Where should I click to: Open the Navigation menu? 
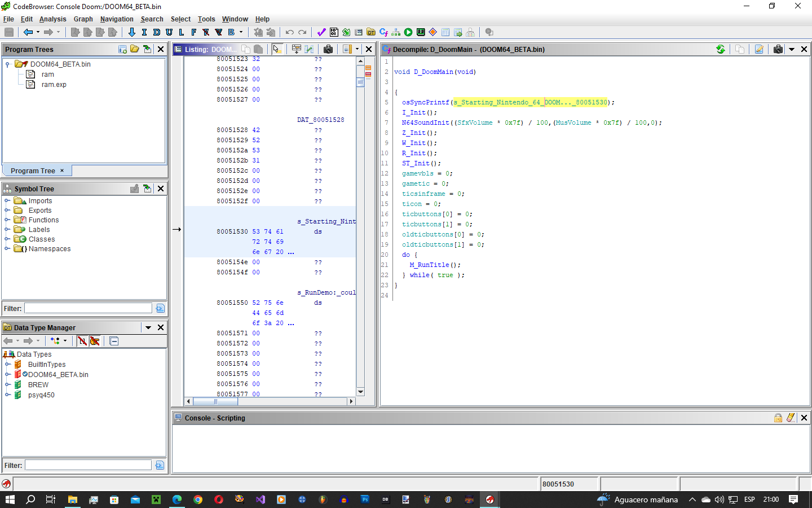pos(117,19)
